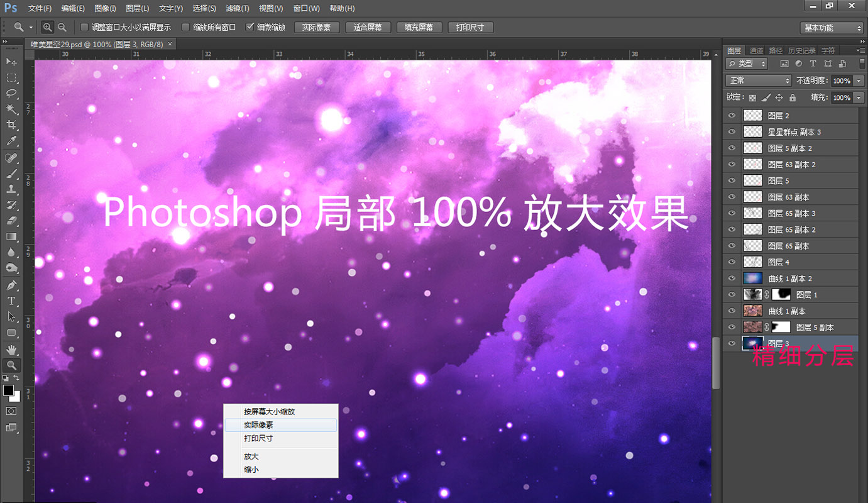868x503 pixels.
Task: Filter layers by adjustment layer icon
Action: point(798,64)
